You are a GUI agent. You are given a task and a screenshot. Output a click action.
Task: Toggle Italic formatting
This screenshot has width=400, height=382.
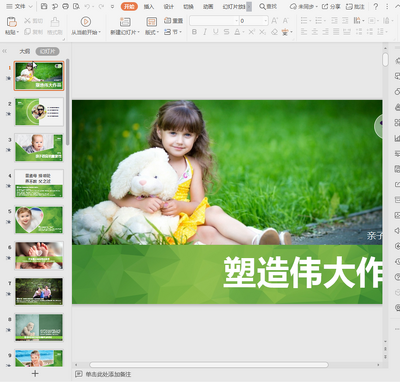pos(205,32)
